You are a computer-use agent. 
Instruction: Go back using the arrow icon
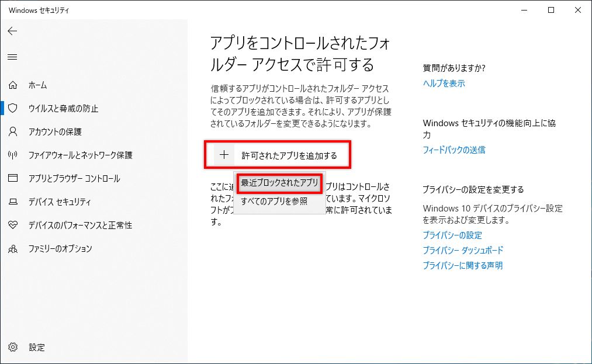coord(12,31)
